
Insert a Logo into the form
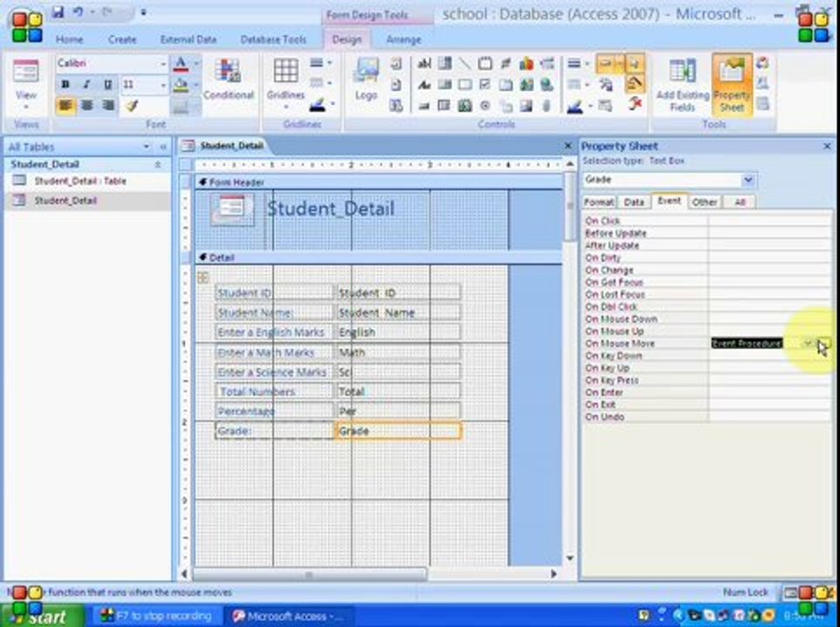coord(366,79)
